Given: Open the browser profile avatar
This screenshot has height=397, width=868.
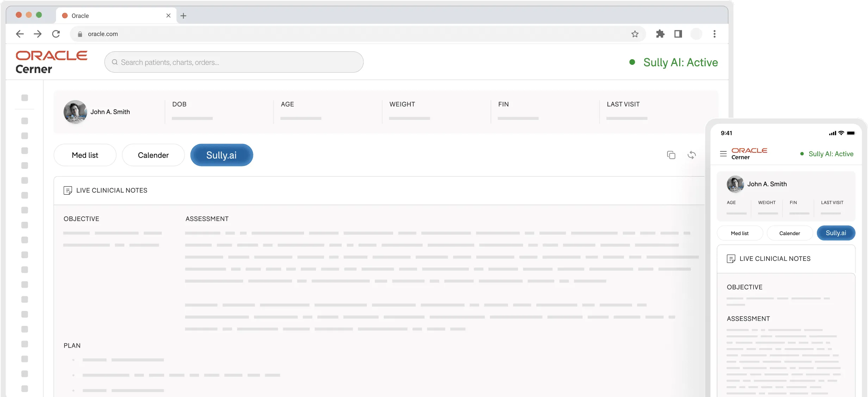Looking at the screenshot, I should click(x=696, y=34).
